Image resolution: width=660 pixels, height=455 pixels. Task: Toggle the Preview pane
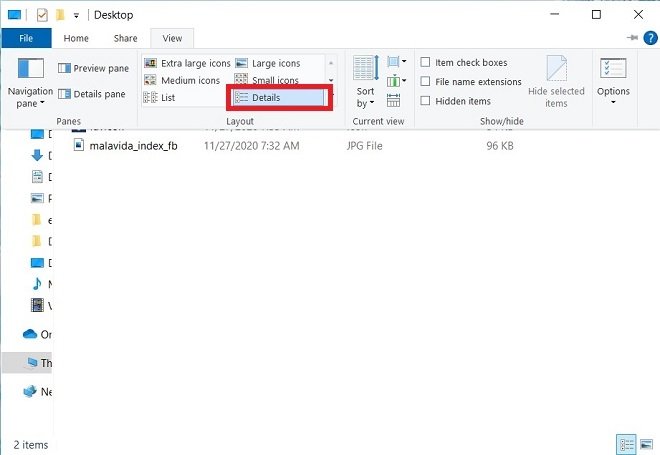coord(93,68)
